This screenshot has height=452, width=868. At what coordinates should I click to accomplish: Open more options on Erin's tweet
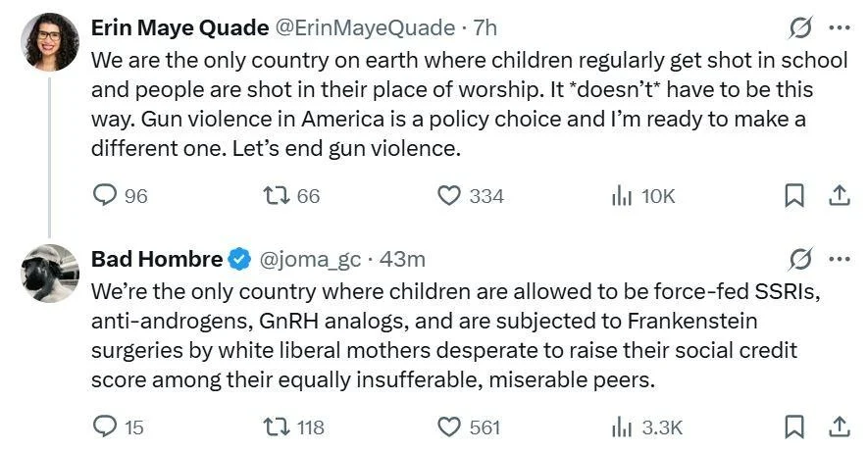840,27
